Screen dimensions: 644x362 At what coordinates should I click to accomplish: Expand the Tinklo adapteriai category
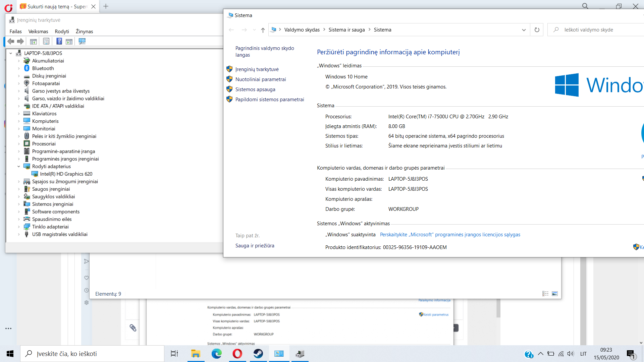click(19, 227)
